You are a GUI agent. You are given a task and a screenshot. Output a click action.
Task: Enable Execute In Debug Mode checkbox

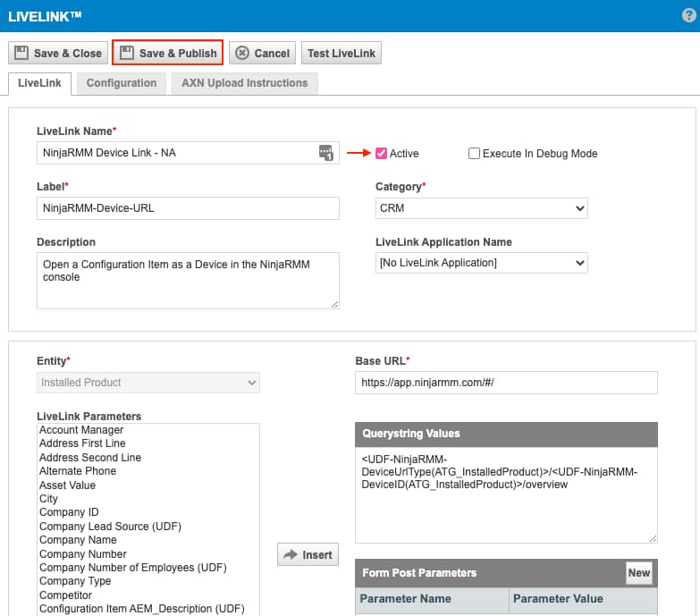click(x=475, y=153)
